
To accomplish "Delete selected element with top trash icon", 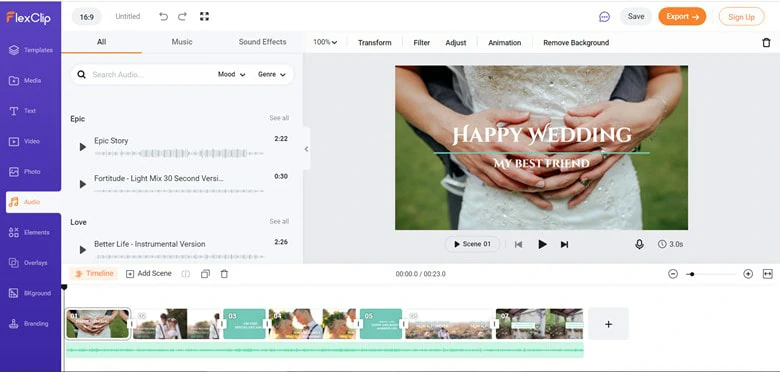I will tap(766, 43).
